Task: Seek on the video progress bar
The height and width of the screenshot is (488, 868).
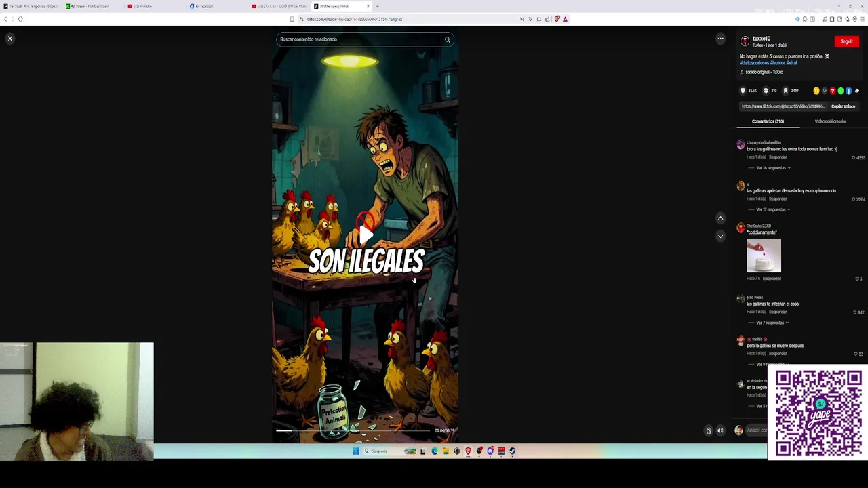Action: point(353,430)
